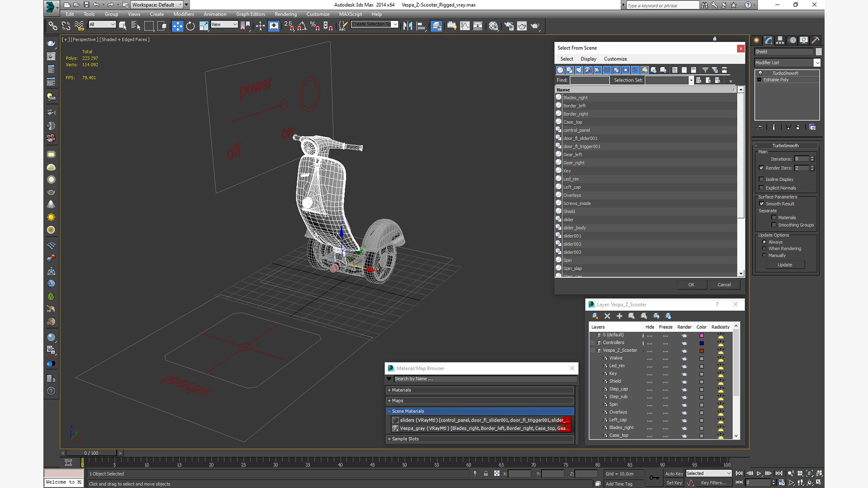
Task: Click OK in Select From Scene dialog
Action: point(691,285)
